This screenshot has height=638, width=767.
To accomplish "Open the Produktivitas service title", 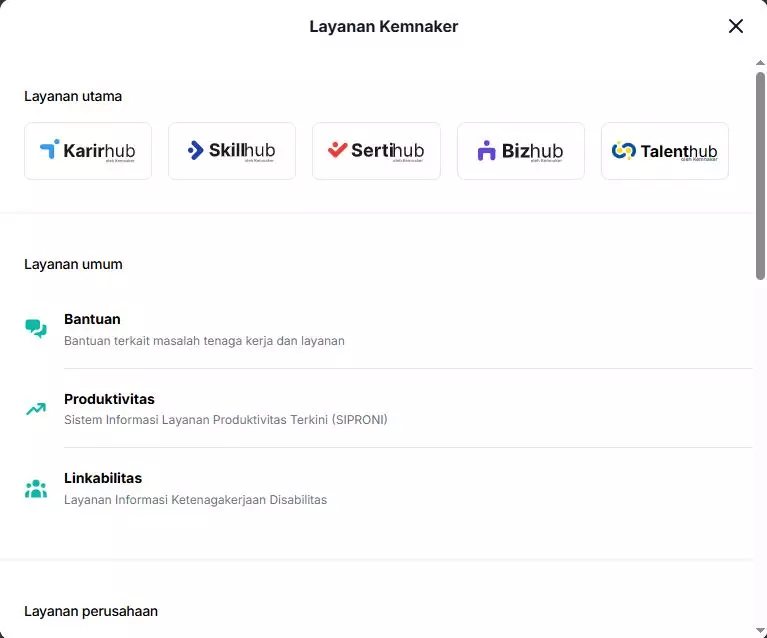I will 109,399.
